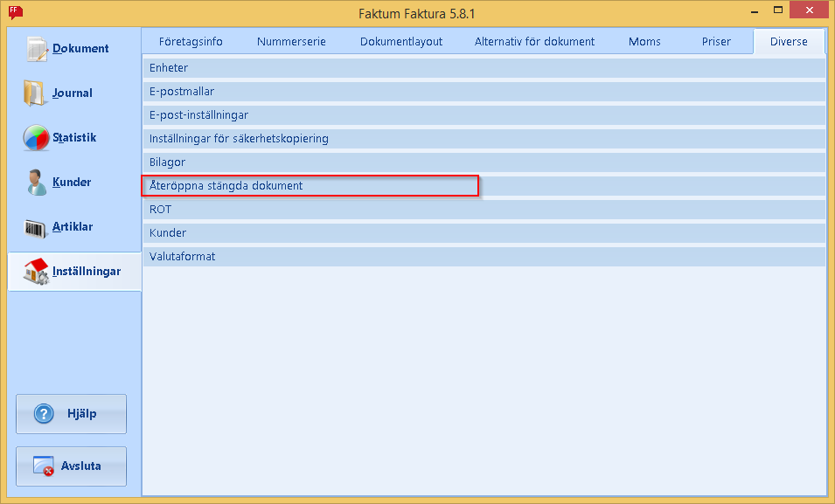Open the Företagsinfo tab
Image resolution: width=835 pixels, height=504 pixels.
pos(191,42)
